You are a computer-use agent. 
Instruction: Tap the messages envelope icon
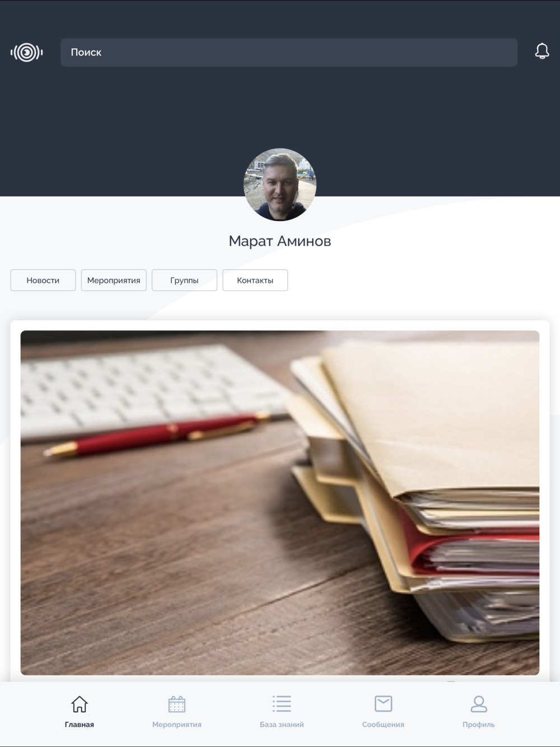click(x=383, y=703)
